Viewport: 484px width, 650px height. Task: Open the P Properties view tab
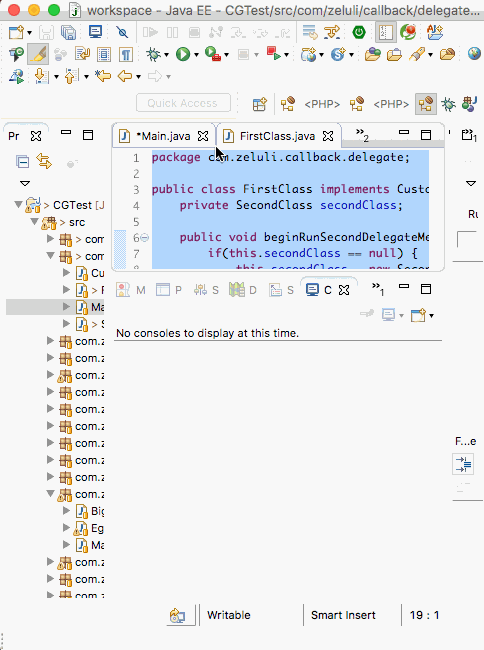click(169, 290)
